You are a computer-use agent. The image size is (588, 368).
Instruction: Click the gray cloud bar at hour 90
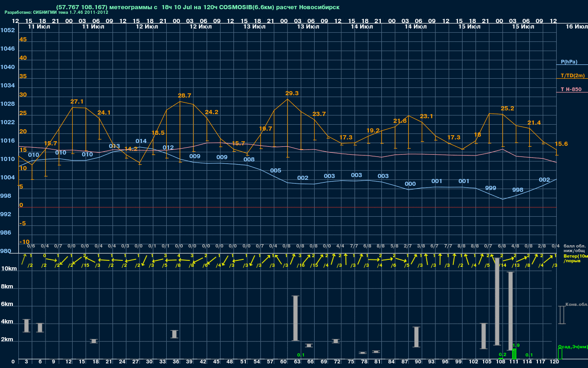[x=417, y=337]
